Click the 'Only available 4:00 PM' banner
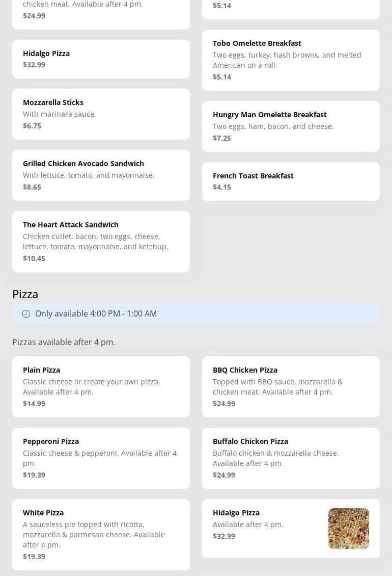This screenshot has height=576, width=392. [x=195, y=313]
